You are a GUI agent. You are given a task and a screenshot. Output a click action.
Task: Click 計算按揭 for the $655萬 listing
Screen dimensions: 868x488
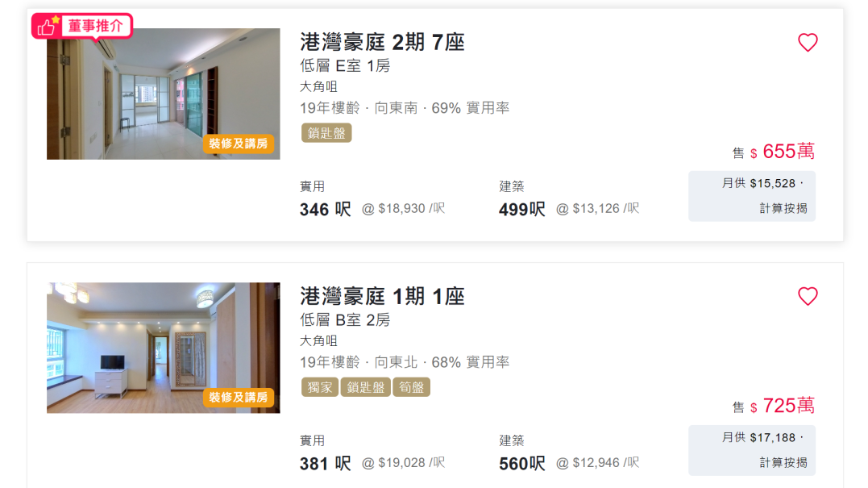pyautogui.click(x=783, y=208)
